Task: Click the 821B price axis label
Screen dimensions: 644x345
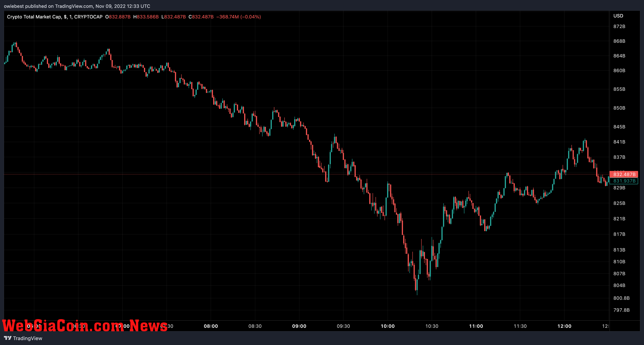Action: (x=619, y=219)
